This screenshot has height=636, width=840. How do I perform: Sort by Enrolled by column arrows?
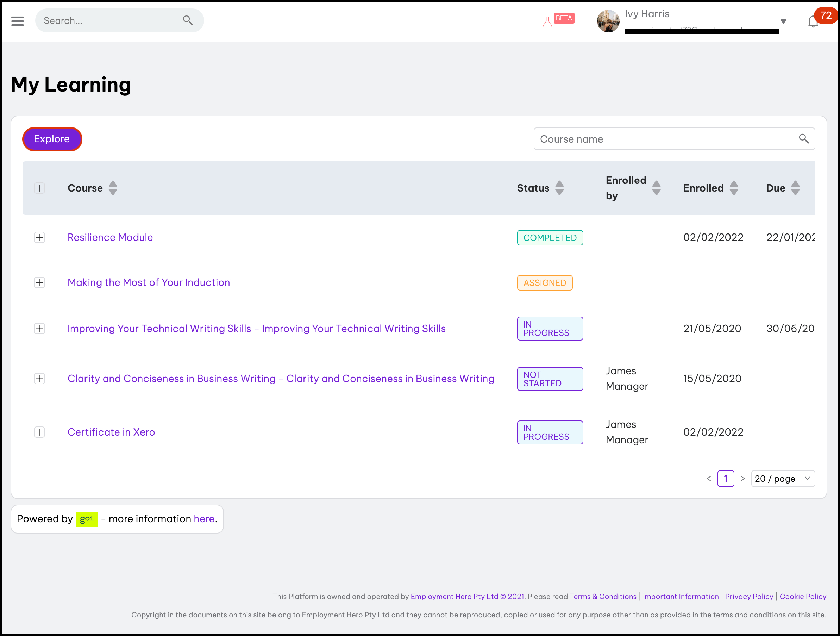point(656,188)
